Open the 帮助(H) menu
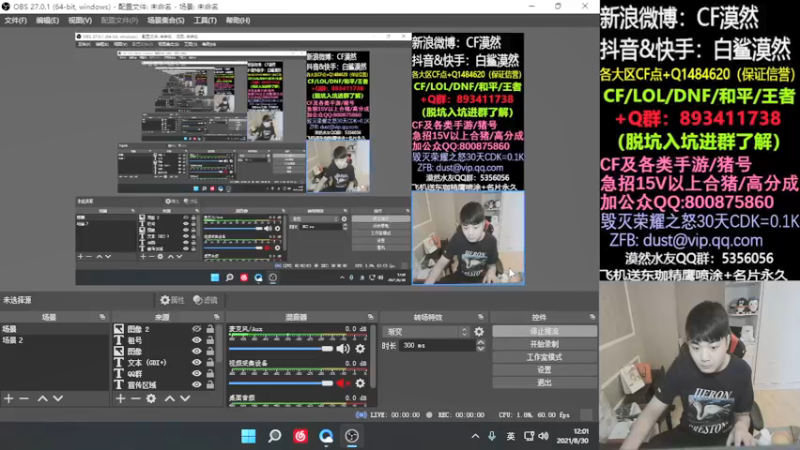800x450 pixels. pos(238,20)
